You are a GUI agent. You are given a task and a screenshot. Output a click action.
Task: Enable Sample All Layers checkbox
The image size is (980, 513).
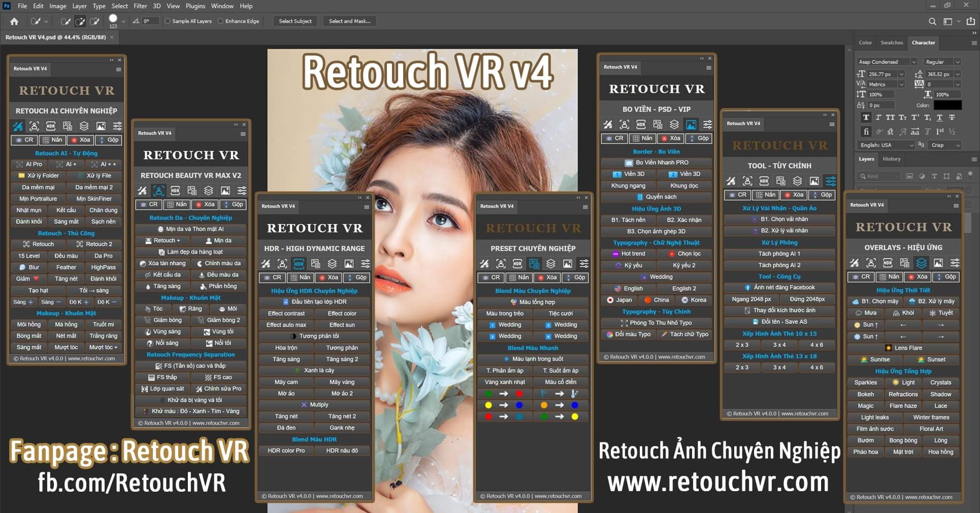[x=168, y=21]
